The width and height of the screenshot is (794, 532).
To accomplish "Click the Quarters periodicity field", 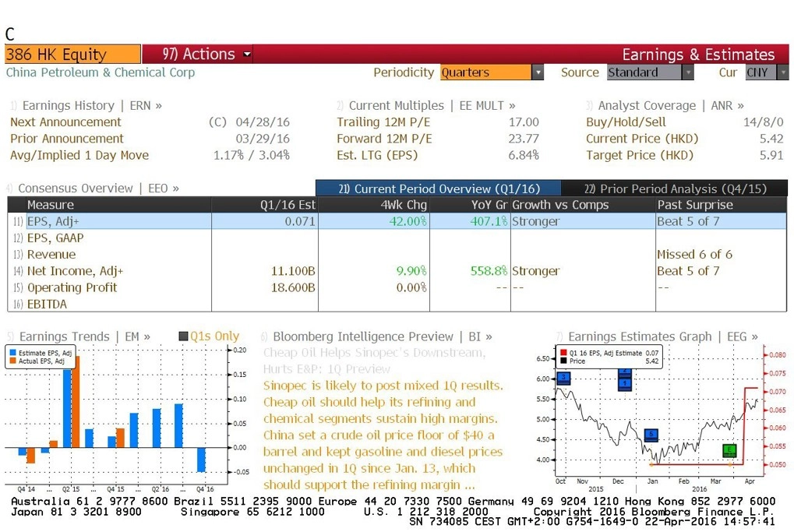I will pos(485,72).
